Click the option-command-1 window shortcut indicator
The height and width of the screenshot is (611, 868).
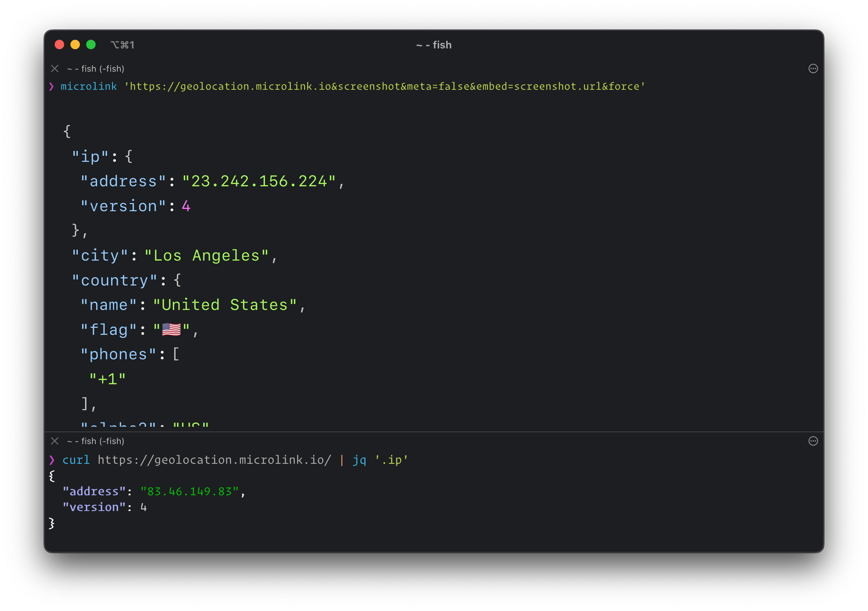[x=122, y=45]
